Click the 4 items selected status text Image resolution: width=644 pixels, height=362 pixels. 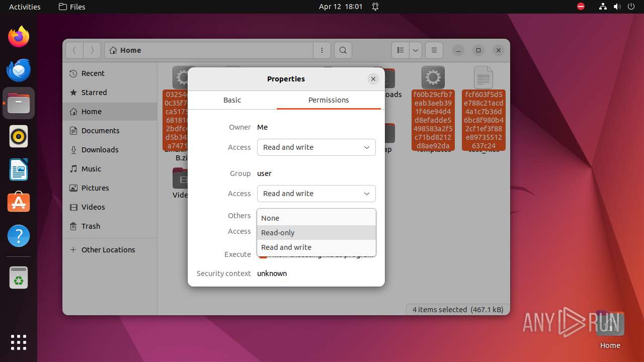click(x=458, y=310)
